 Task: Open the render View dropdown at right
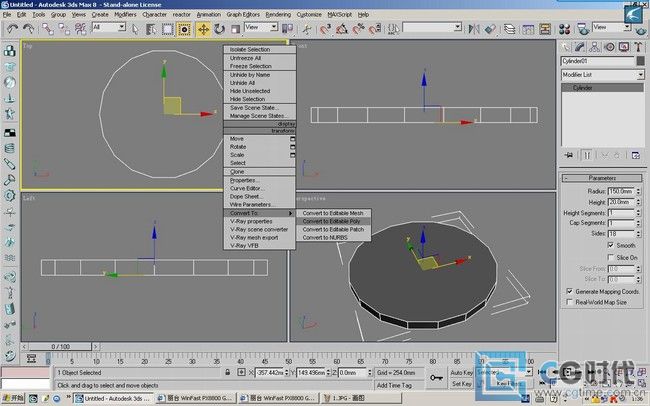click(x=611, y=27)
